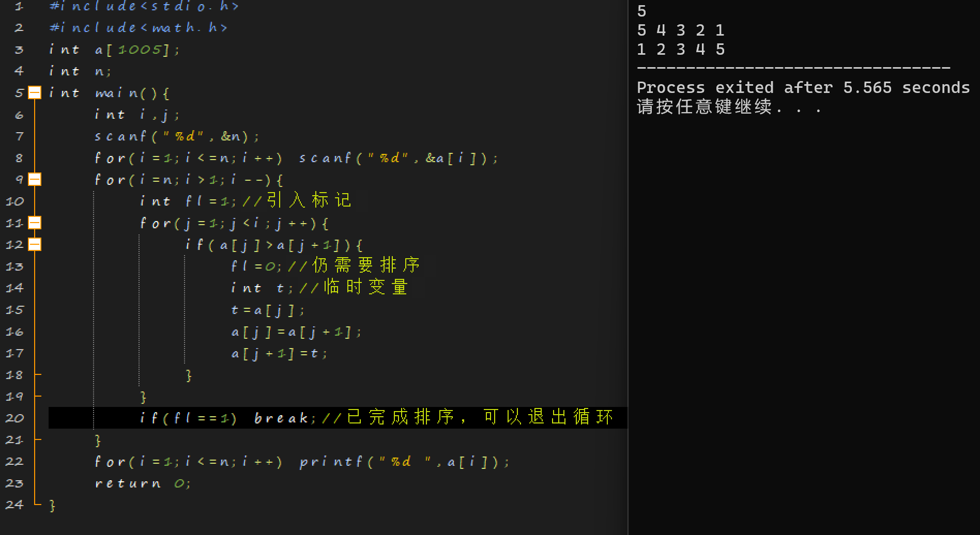Click the 'int fl=1;' statement
Screen dimensions: 980x535
point(188,201)
